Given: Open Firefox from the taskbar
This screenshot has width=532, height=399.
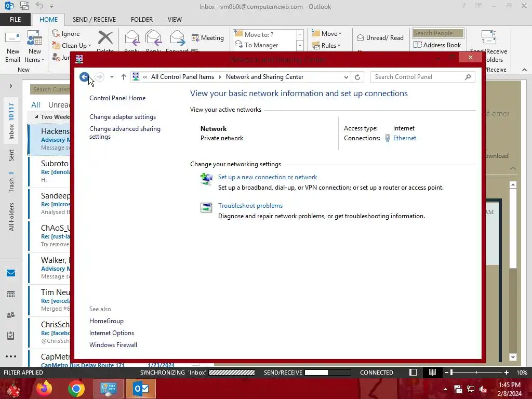Looking at the screenshot, I should (x=44, y=389).
